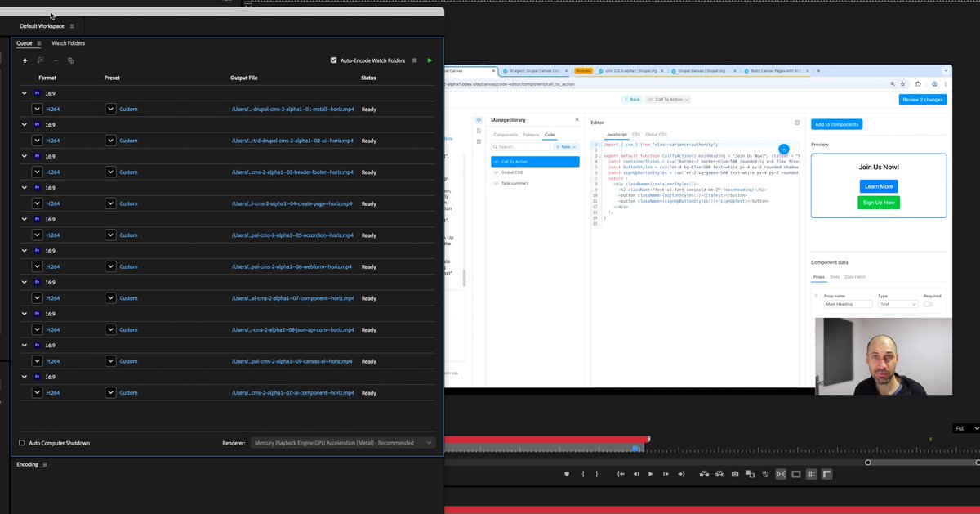Toggle the Required switch in Canvas props
The height and width of the screenshot is (514, 980).
(x=929, y=304)
